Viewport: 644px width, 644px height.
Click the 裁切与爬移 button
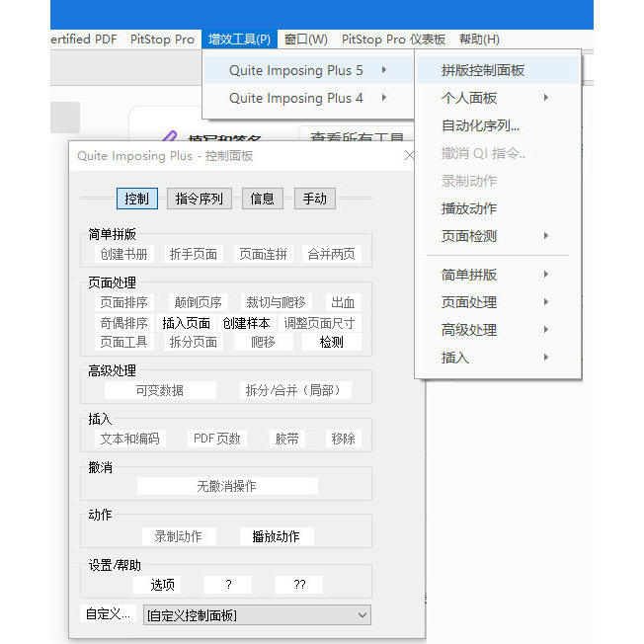[276, 302]
